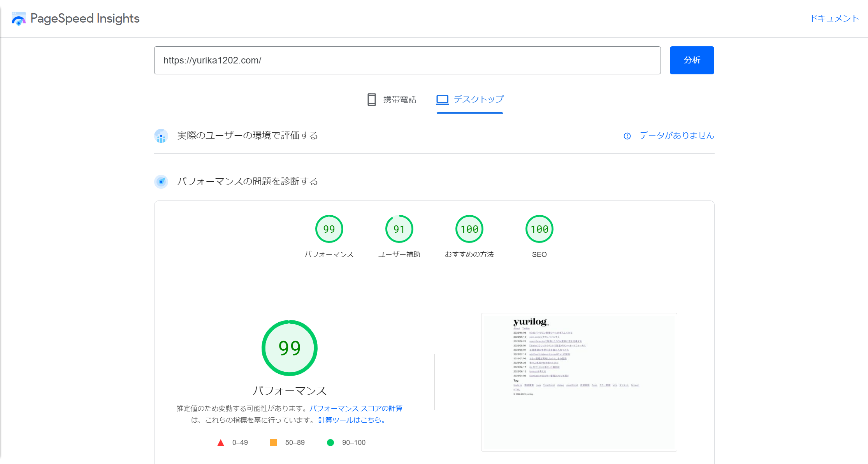Click the PageSpeed Insights logo icon
This screenshot has width=868, height=464.
click(18, 18)
